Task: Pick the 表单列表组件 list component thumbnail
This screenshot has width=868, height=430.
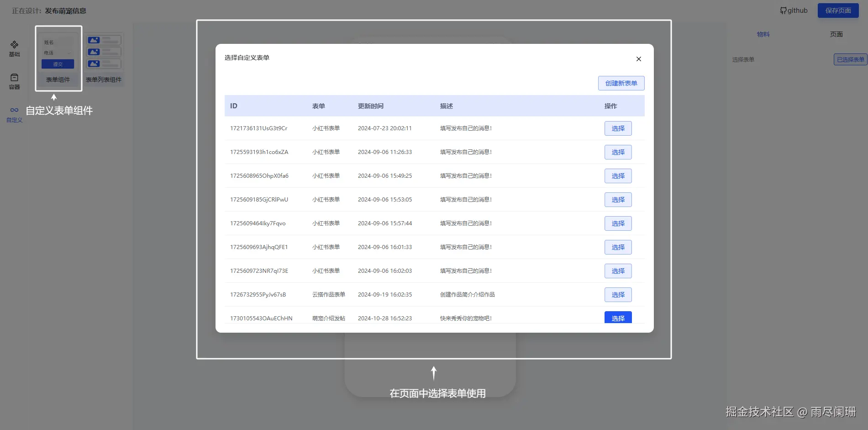Action: (x=104, y=59)
